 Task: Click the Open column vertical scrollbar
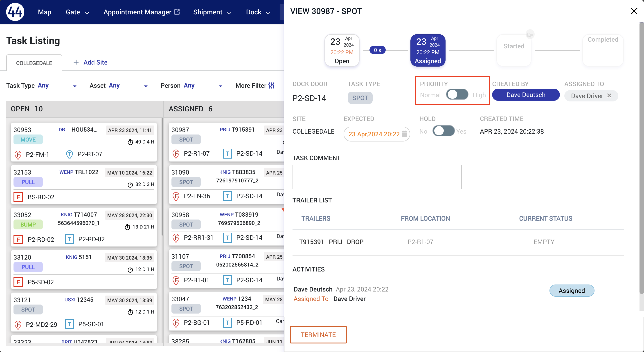click(x=162, y=176)
